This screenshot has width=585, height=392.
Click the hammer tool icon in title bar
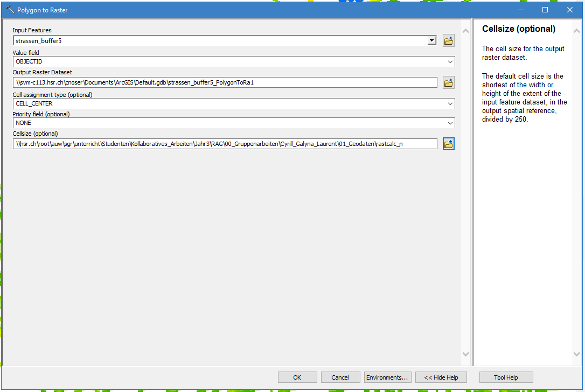pos(9,10)
